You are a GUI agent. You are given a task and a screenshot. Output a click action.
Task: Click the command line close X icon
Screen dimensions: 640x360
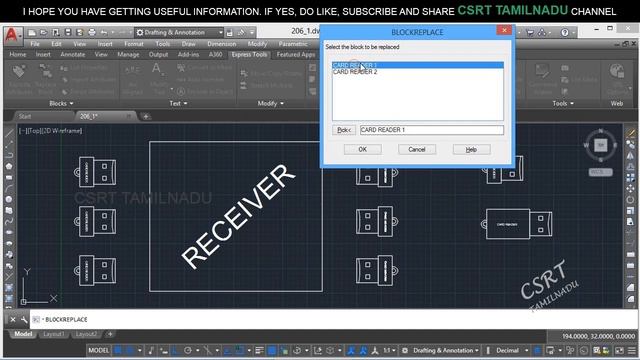13,320
